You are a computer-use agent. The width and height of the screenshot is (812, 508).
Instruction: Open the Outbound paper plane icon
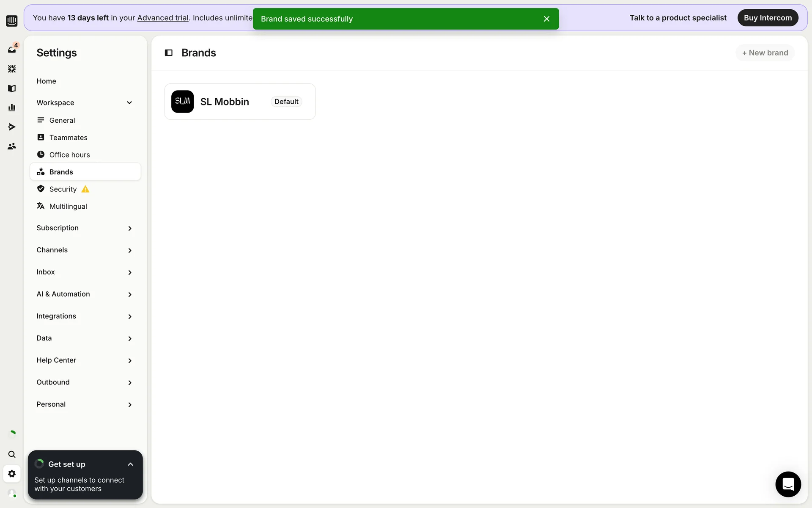click(12, 127)
